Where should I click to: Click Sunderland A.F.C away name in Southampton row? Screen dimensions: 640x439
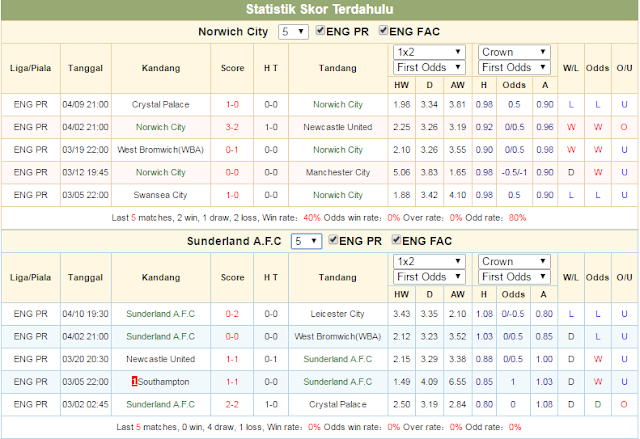tap(338, 382)
